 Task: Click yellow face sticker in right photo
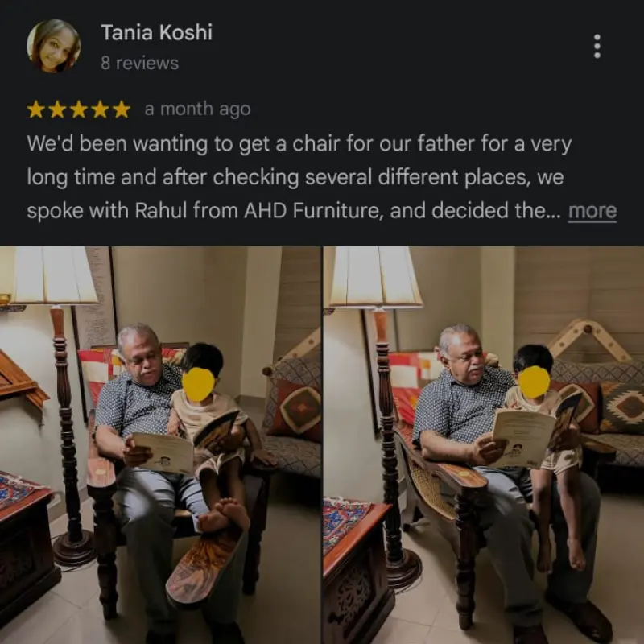(x=534, y=382)
